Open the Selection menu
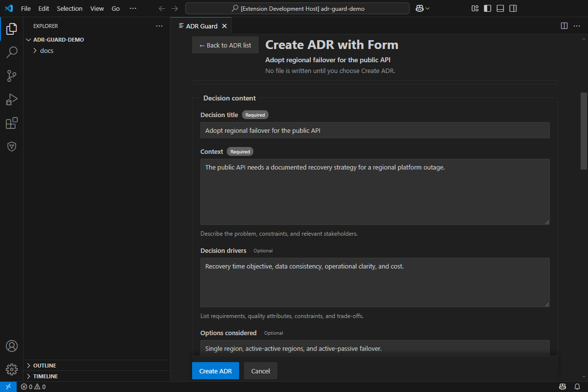Image resolution: width=588 pixels, height=392 pixels. tap(70, 8)
